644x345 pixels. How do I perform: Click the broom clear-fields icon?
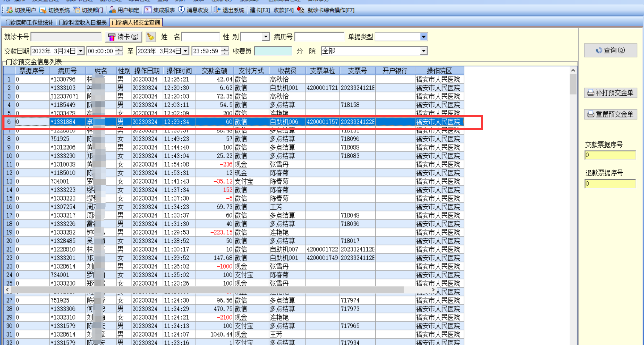point(151,37)
